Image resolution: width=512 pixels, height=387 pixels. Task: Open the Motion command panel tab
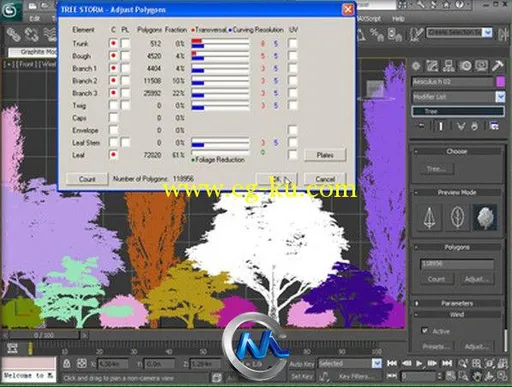(465, 66)
